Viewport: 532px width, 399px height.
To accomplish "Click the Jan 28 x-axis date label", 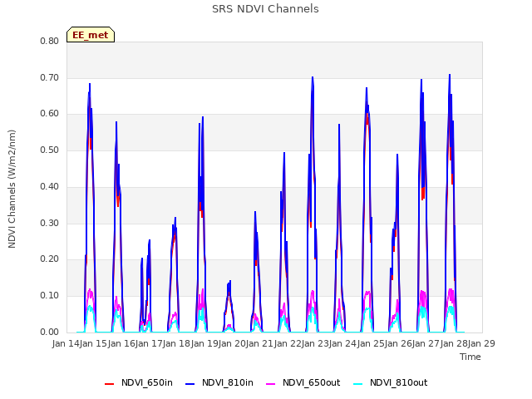I will click(x=454, y=343).
